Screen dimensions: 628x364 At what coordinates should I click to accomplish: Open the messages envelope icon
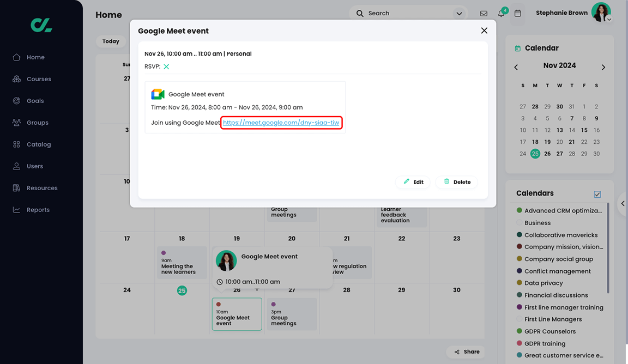coord(484,13)
